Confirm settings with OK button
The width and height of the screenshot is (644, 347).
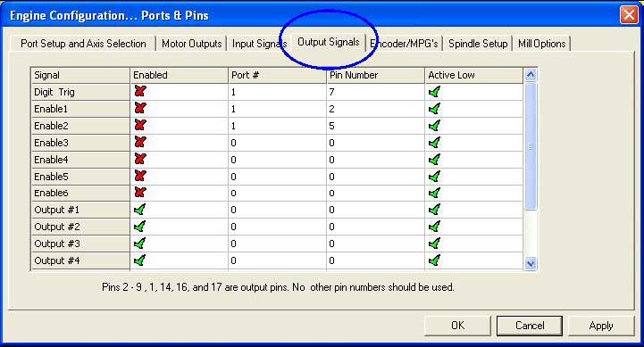(457, 326)
